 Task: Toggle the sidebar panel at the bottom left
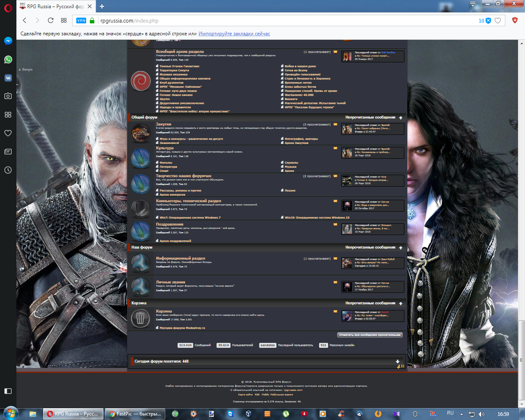(x=8, y=391)
